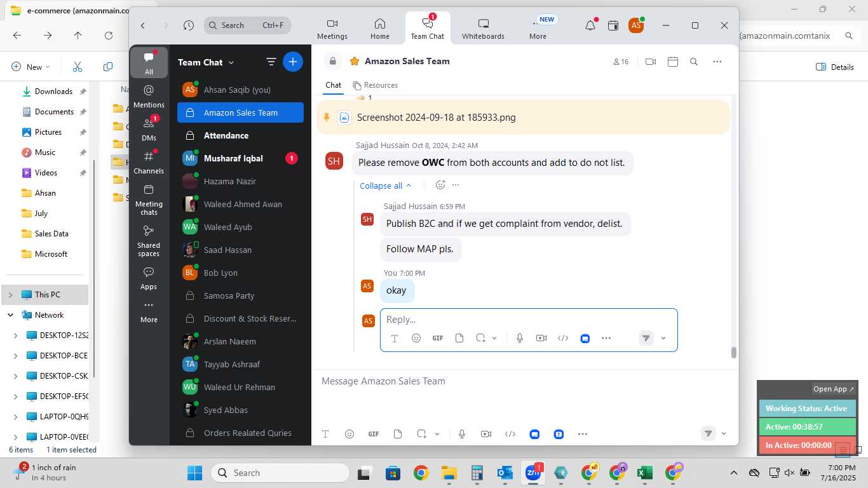Open the reply send options dropdown
This screenshot has height=488, width=868.
coord(663,338)
